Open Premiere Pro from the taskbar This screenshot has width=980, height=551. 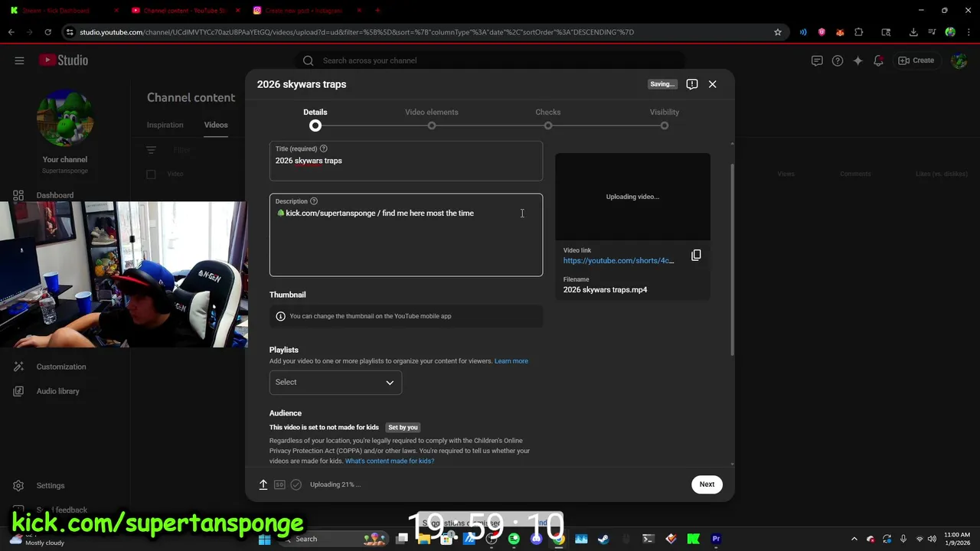pos(716,539)
